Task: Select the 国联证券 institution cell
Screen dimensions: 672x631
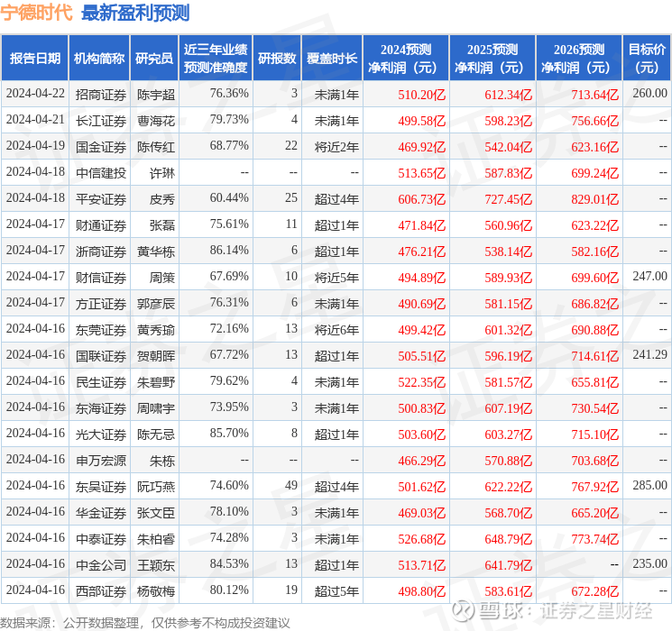Action: (x=101, y=355)
